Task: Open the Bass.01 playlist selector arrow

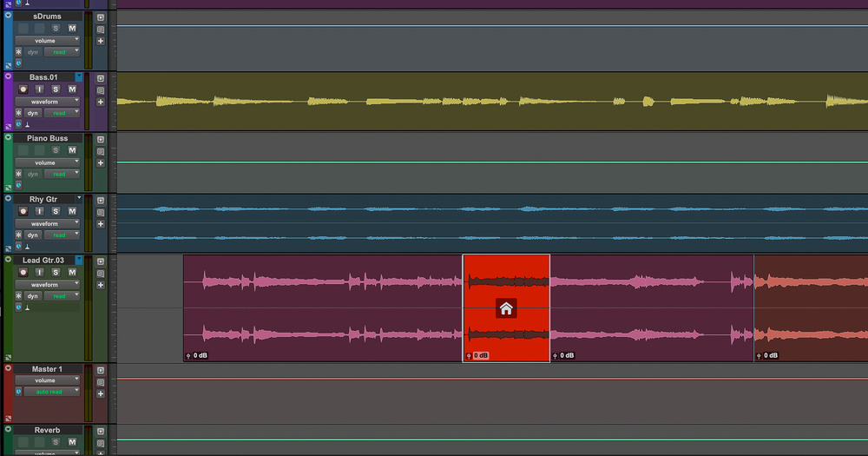Action: point(78,77)
